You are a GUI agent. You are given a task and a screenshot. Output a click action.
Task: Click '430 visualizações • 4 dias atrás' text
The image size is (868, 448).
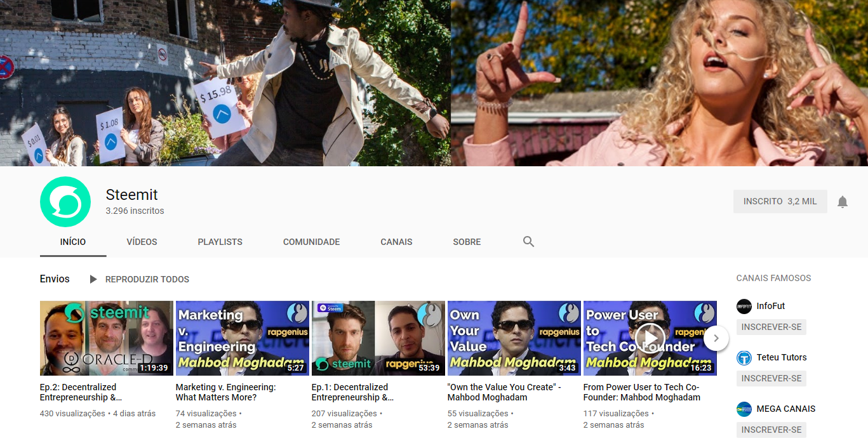click(98, 414)
